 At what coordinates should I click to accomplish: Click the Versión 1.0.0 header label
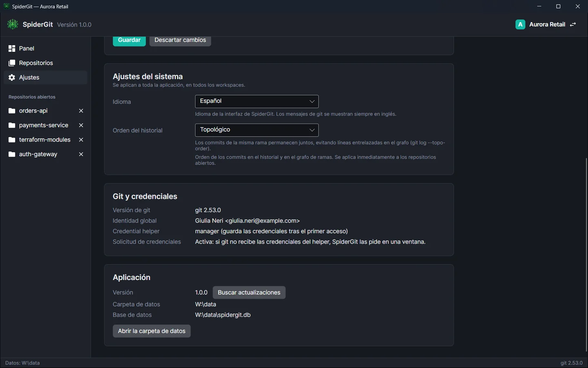coord(74,25)
